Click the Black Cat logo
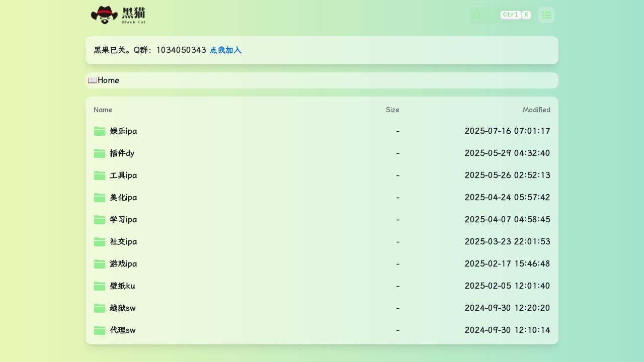This screenshot has width=644, height=362. 118,15
